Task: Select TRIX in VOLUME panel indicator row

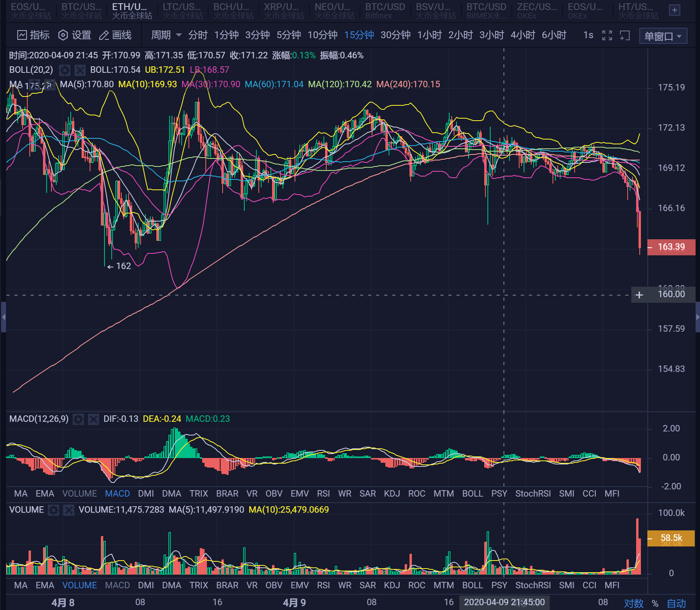Action: [199, 585]
